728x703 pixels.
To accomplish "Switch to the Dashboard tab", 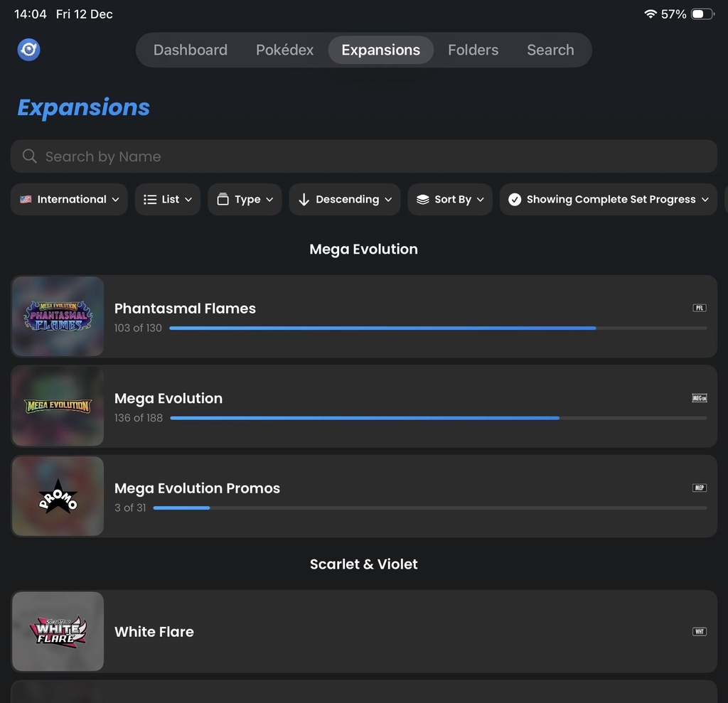I will (x=191, y=50).
